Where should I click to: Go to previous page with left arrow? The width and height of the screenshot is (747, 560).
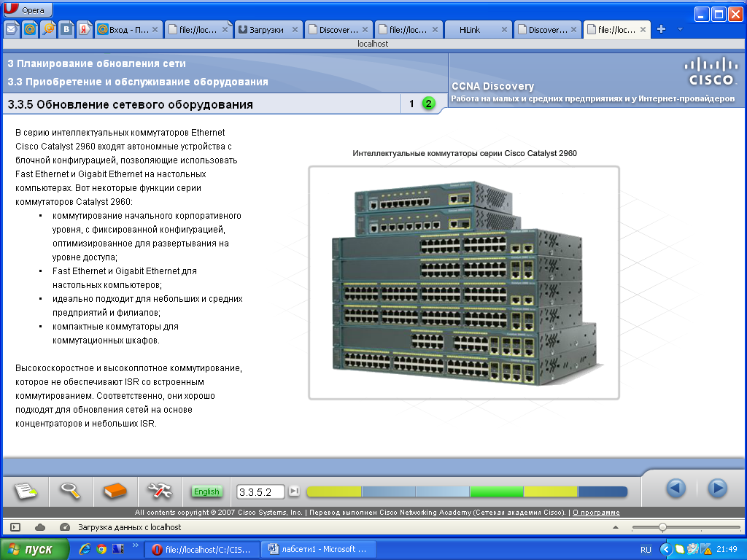[676, 488]
